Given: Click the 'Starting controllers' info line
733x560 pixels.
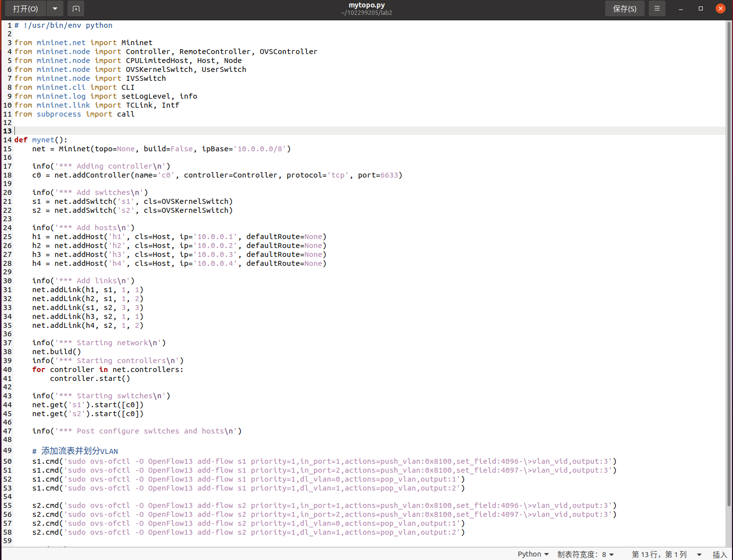Looking at the screenshot, I should pyautogui.click(x=108, y=361).
